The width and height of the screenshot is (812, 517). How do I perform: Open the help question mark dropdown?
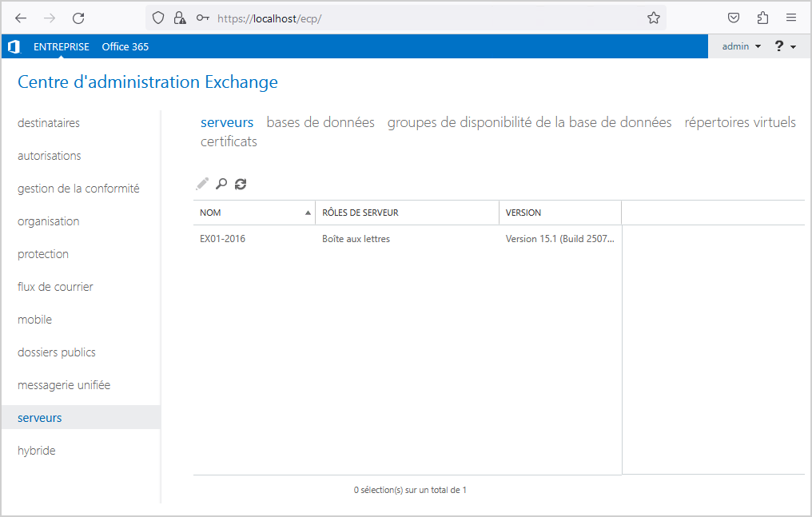(x=785, y=46)
